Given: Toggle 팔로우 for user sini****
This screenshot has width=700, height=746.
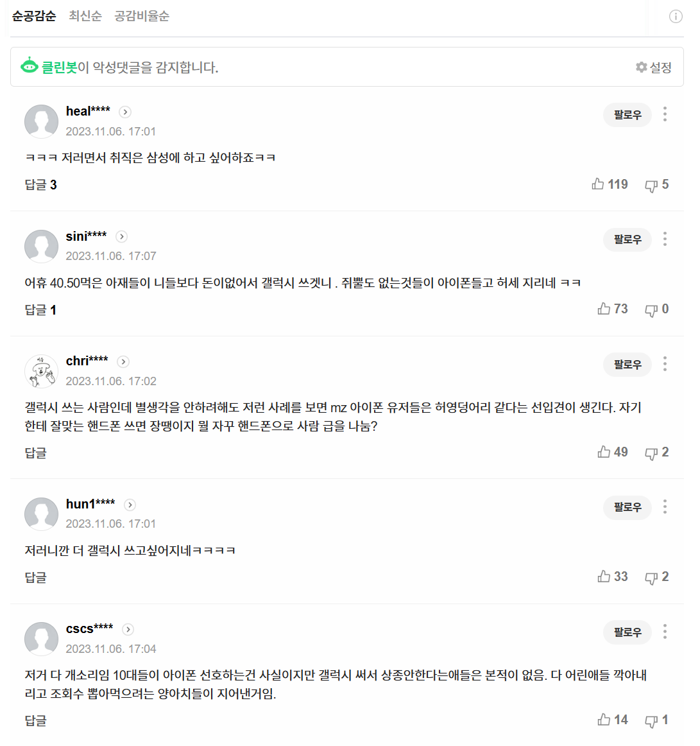Looking at the screenshot, I should (x=627, y=239).
